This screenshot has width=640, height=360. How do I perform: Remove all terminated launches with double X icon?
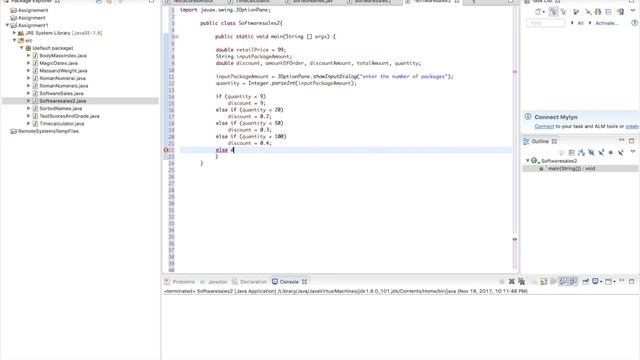[x=521, y=282]
